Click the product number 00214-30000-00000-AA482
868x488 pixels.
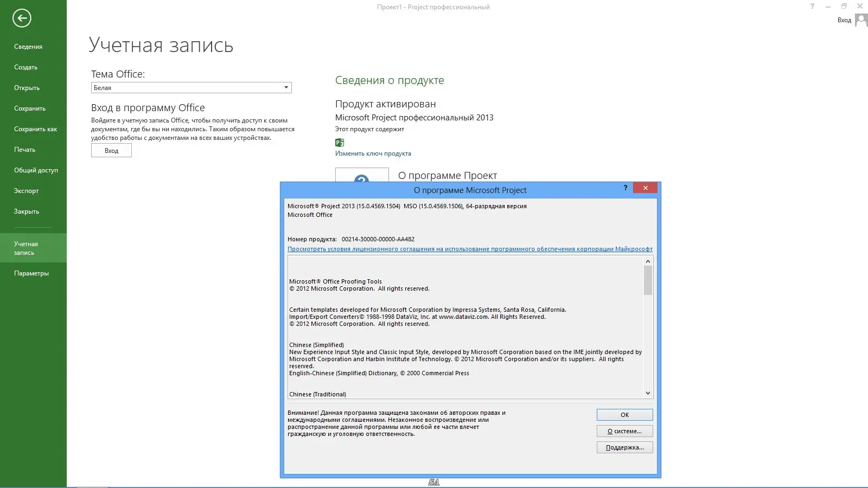click(378, 239)
